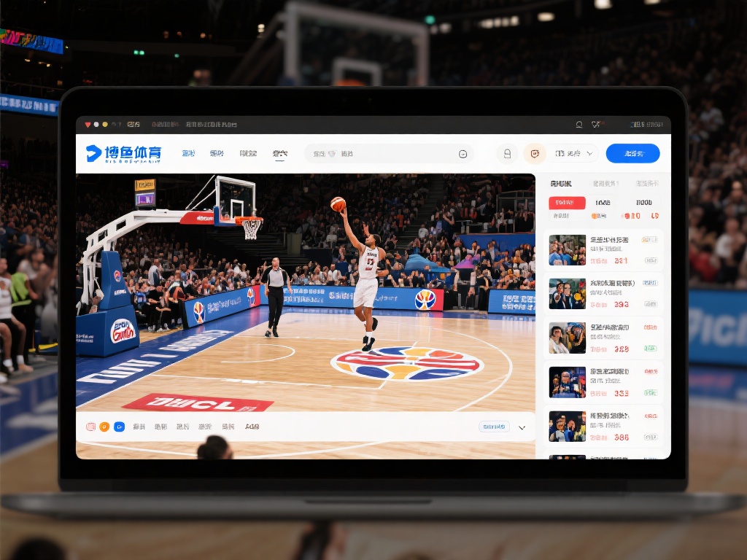The width and height of the screenshot is (747, 560).
Task: Expand the chevron at video toolbar right
Action: [x=522, y=428]
